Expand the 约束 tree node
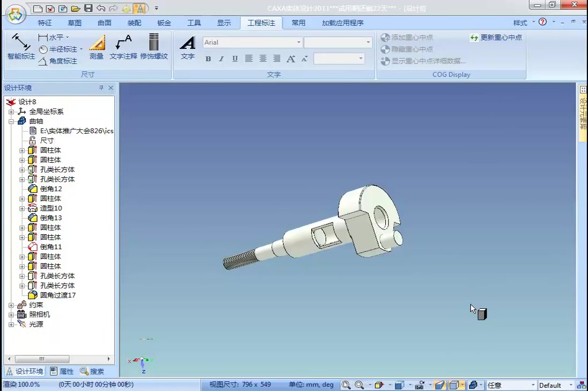Screen dimensions: 588x391 11,306
